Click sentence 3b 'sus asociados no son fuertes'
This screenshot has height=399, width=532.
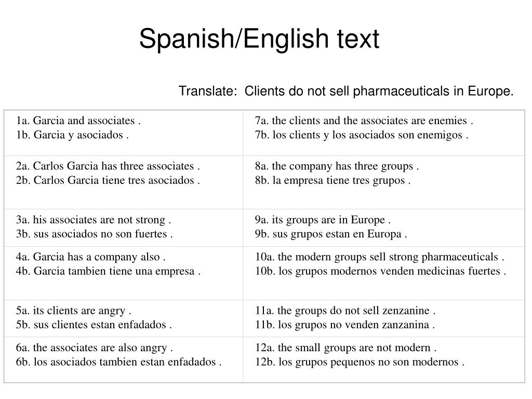pos(95,234)
